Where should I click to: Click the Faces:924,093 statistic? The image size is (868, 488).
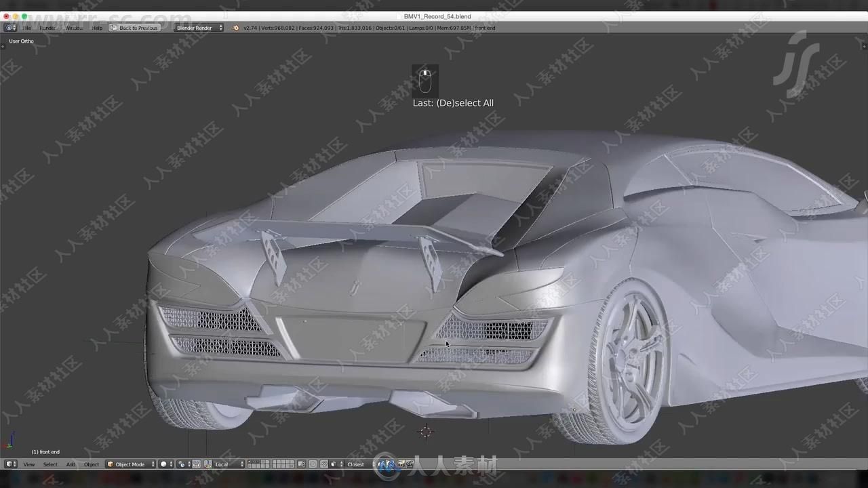tap(316, 28)
